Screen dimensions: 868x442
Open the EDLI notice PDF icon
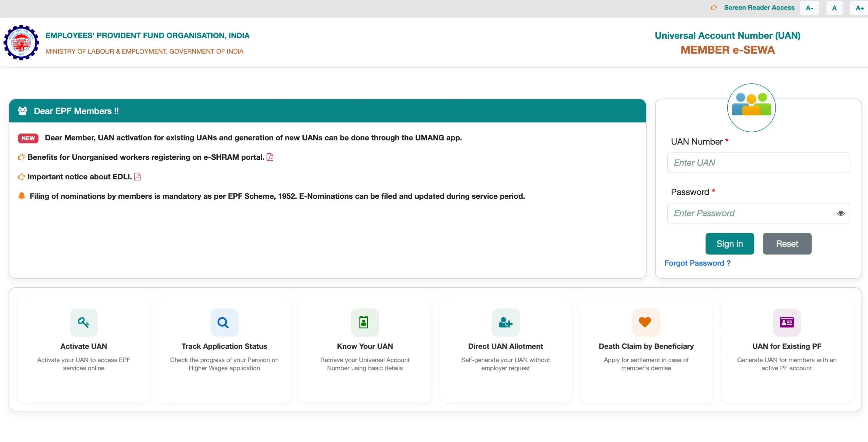137,176
